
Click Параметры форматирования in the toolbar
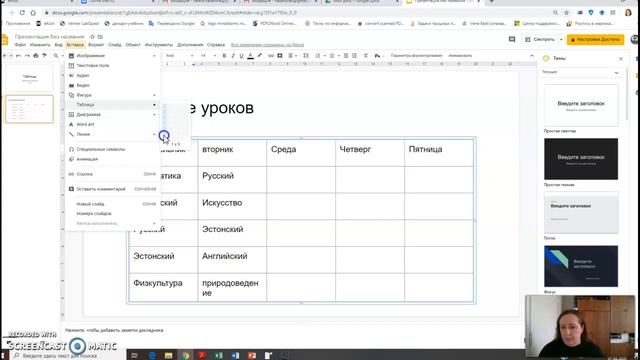click(x=416, y=56)
